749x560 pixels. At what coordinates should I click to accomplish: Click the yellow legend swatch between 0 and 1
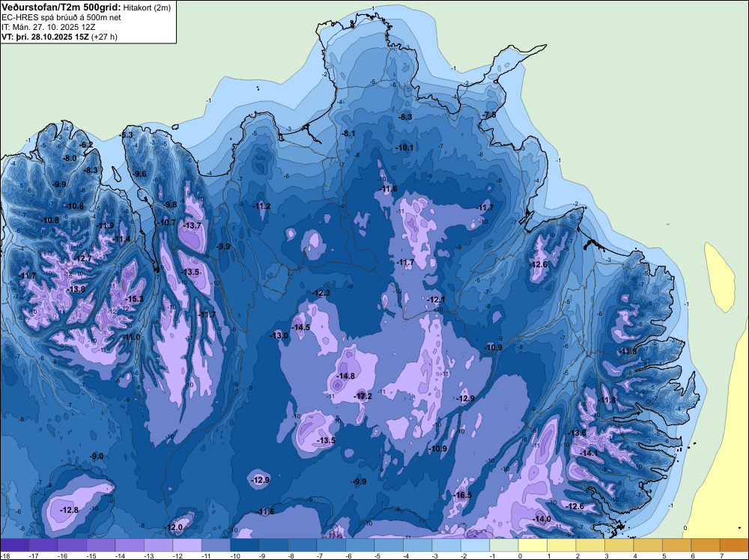[x=533, y=545]
